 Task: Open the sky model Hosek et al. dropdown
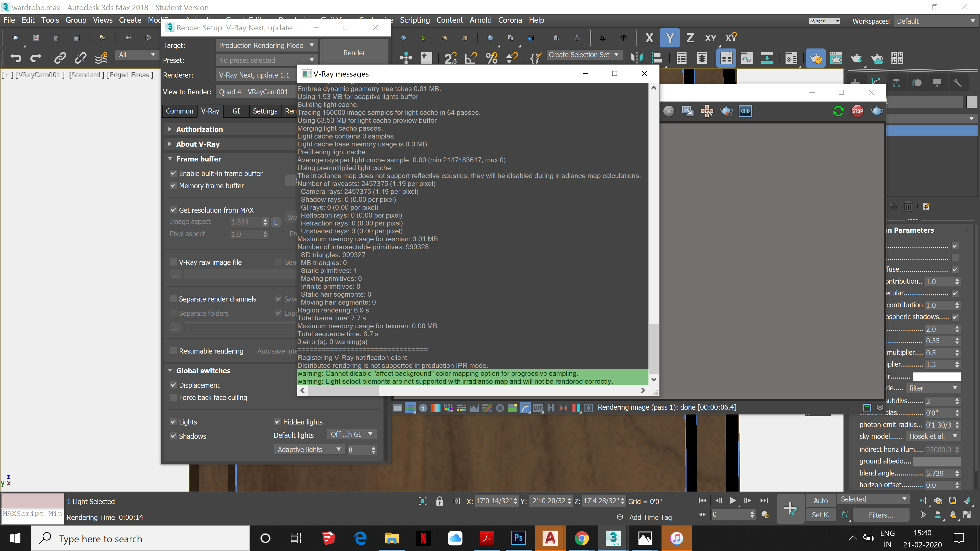[x=933, y=436]
